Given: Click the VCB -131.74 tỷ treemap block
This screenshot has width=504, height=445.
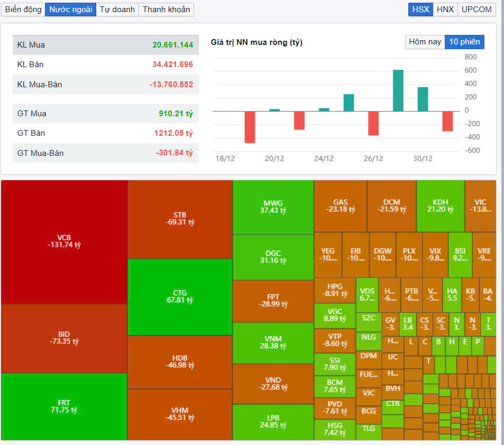Looking at the screenshot, I should coord(65,242).
